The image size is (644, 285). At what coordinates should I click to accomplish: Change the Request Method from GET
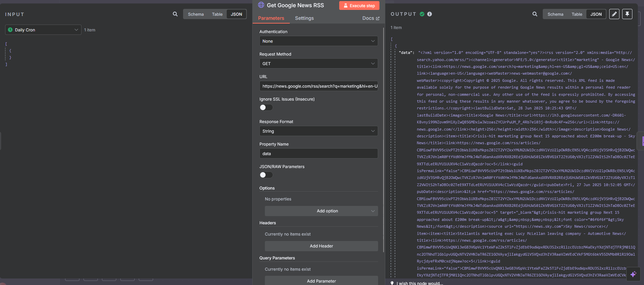pos(319,63)
